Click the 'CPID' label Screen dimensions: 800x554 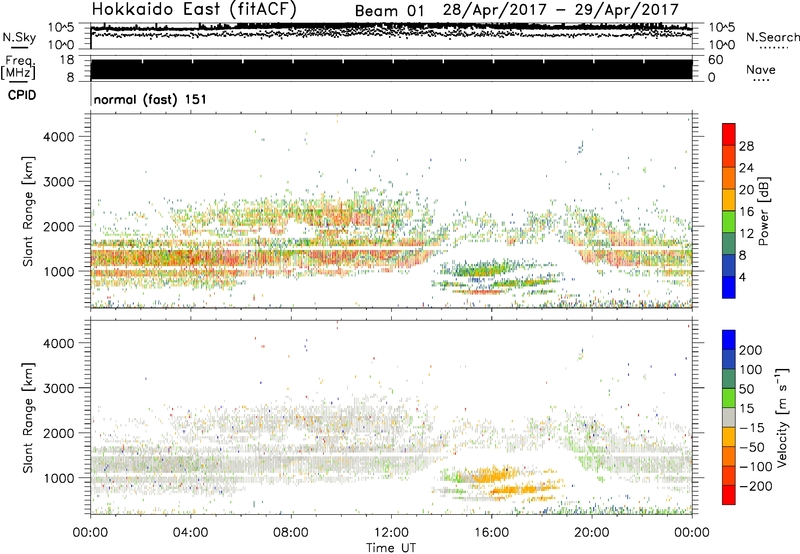[x=22, y=95]
